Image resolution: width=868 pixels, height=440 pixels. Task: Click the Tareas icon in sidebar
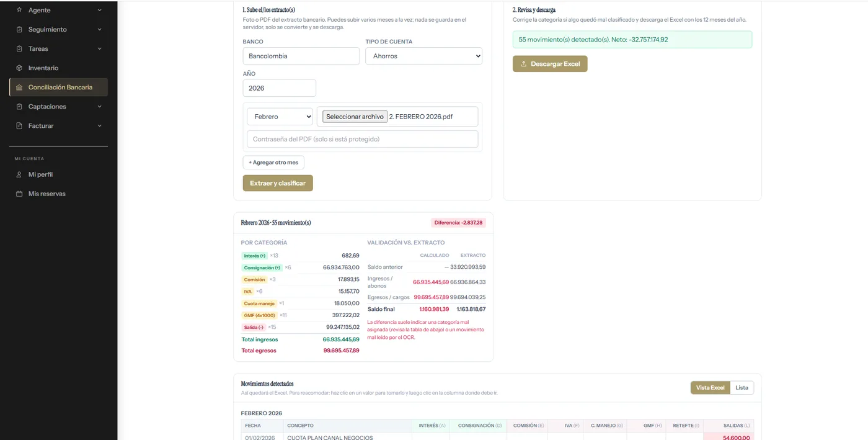(19, 48)
